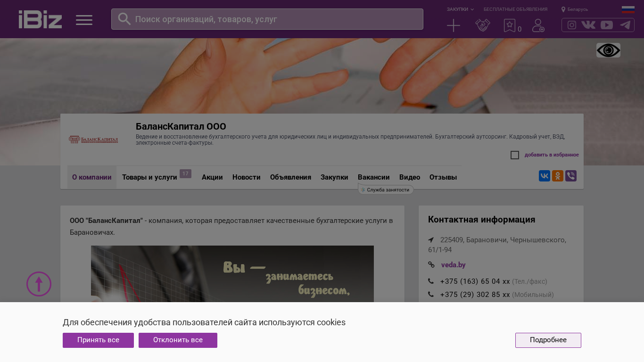Share to Odnoklassniki
Image resolution: width=644 pixels, height=362 pixels.
tap(558, 176)
